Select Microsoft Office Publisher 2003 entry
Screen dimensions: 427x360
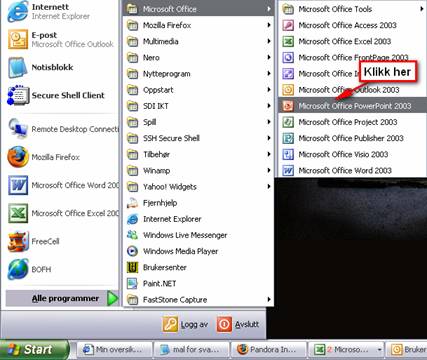click(352, 138)
